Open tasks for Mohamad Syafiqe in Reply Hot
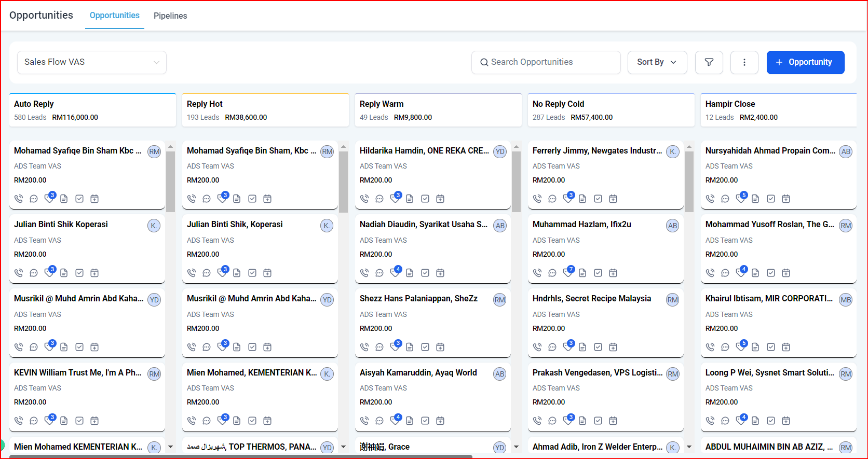The width and height of the screenshot is (868, 459). [252, 199]
